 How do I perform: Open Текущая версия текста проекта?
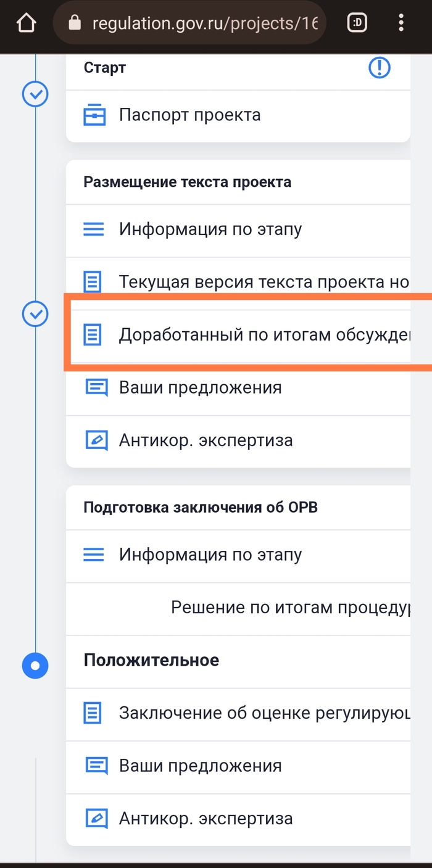click(x=264, y=283)
